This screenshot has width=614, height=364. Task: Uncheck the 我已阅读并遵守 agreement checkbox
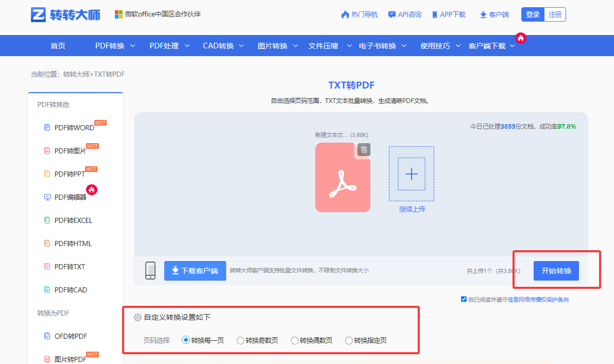click(464, 299)
